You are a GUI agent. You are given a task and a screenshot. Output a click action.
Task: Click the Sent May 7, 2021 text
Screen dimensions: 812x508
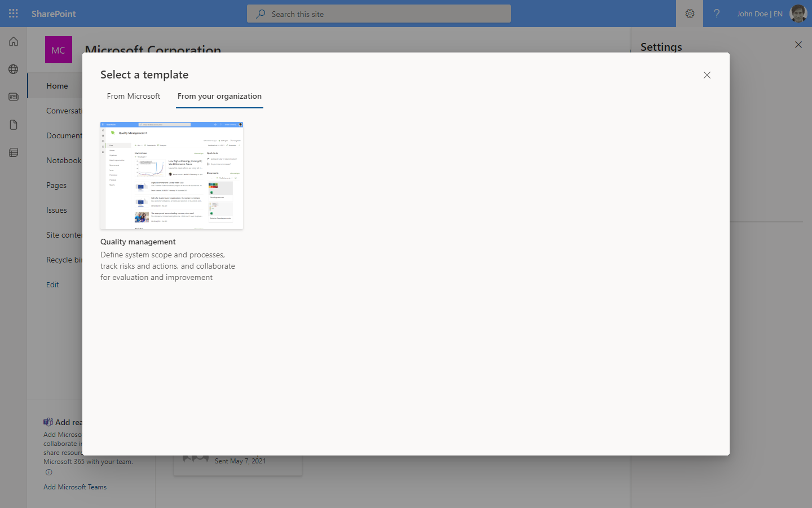click(240, 461)
